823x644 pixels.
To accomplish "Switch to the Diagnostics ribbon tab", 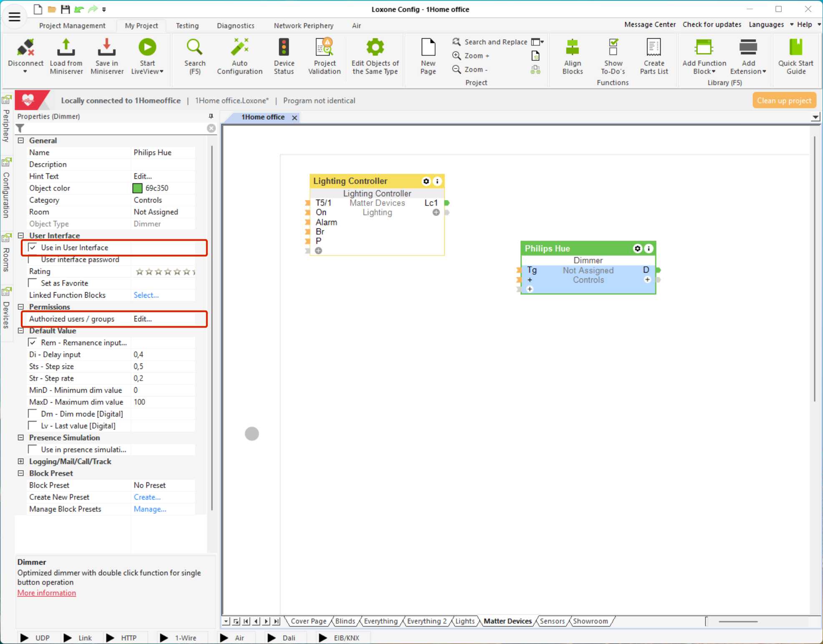I will 235,26.
